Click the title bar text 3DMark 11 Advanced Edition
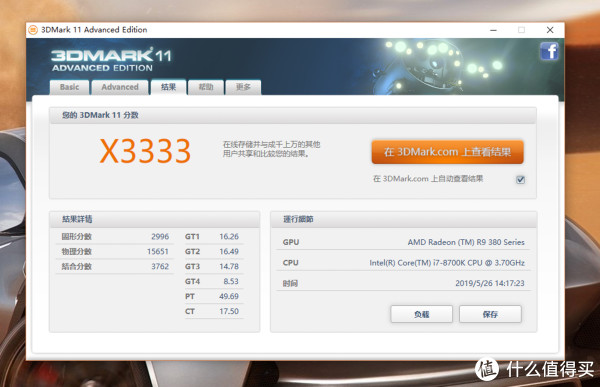Screen dimensions: 600x387 [x=94, y=29]
